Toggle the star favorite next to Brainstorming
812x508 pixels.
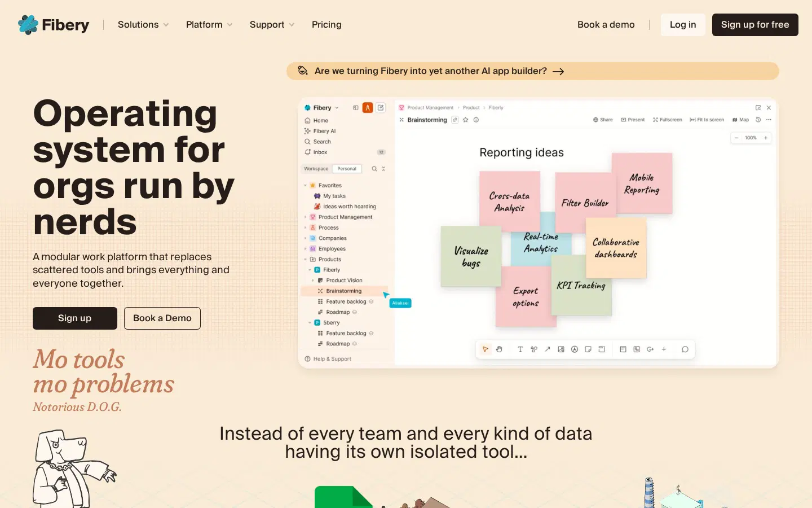466,120
